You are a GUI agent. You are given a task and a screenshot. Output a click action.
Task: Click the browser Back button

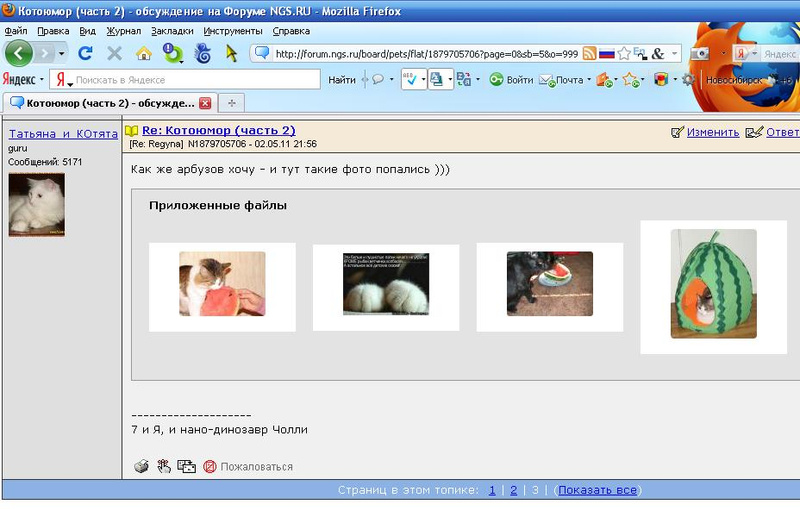point(19,53)
